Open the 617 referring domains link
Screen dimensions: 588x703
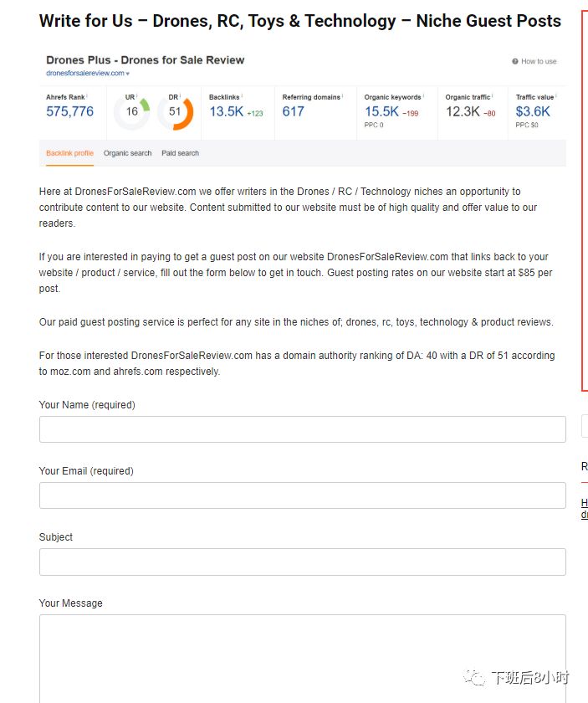click(x=293, y=111)
